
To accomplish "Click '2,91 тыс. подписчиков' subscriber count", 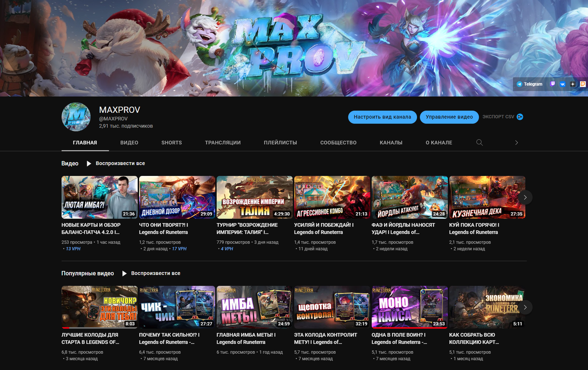I will (126, 126).
